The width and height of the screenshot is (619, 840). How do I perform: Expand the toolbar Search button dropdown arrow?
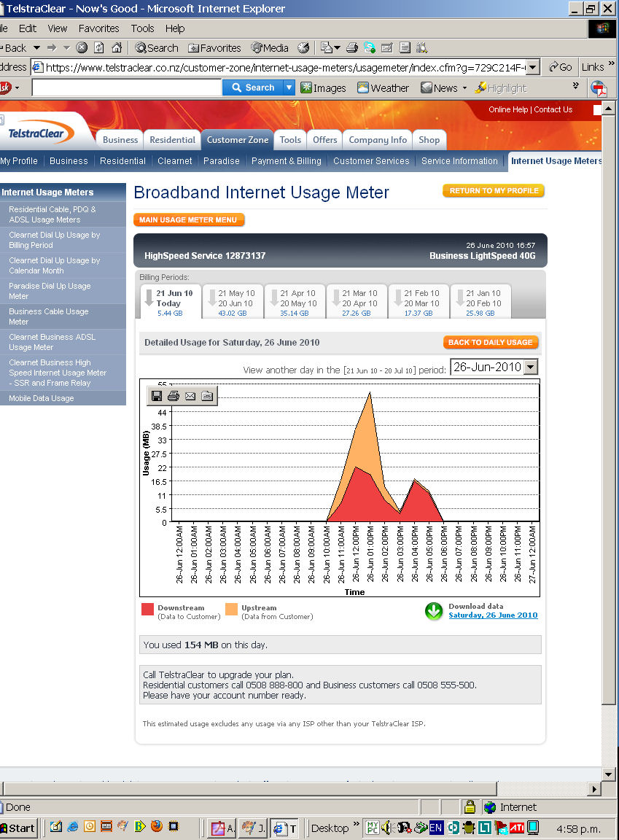pos(289,87)
